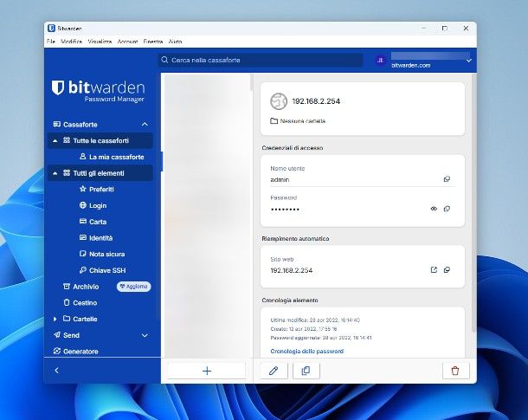The image size is (528, 420).
Task: Edit the item with pencil button
Action: [274, 371]
